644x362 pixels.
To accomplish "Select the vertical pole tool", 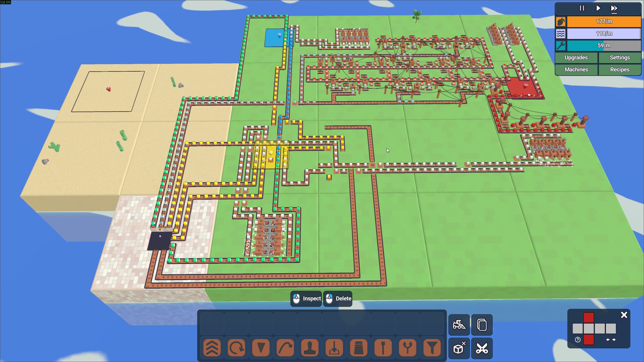I will coord(383,348).
